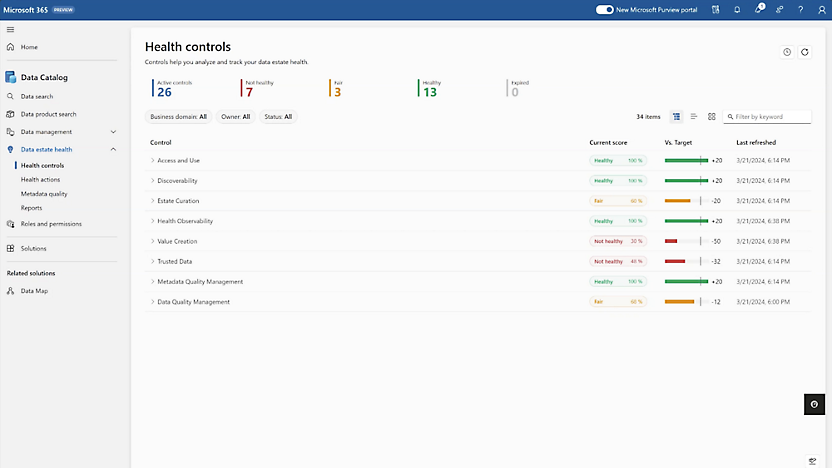The width and height of the screenshot is (832, 468).
Task: Open Solutions from the sidebar
Action: 33,248
